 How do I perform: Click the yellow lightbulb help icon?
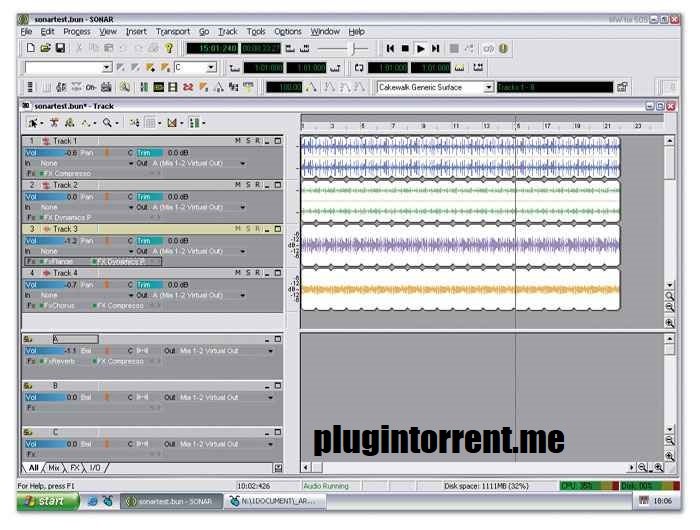click(169, 48)
